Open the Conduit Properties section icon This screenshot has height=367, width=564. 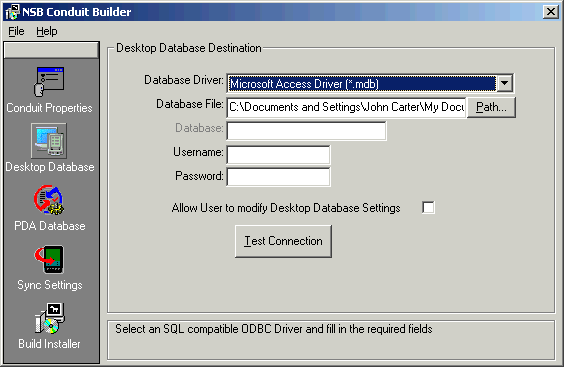[49, 82]
